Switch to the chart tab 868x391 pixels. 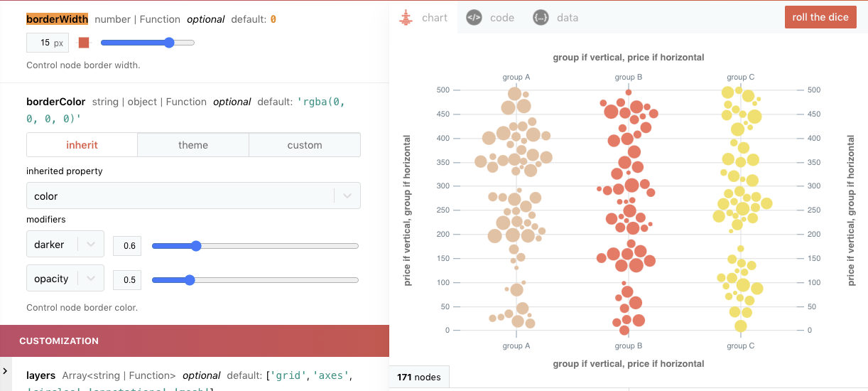click(x=425, y=17)
